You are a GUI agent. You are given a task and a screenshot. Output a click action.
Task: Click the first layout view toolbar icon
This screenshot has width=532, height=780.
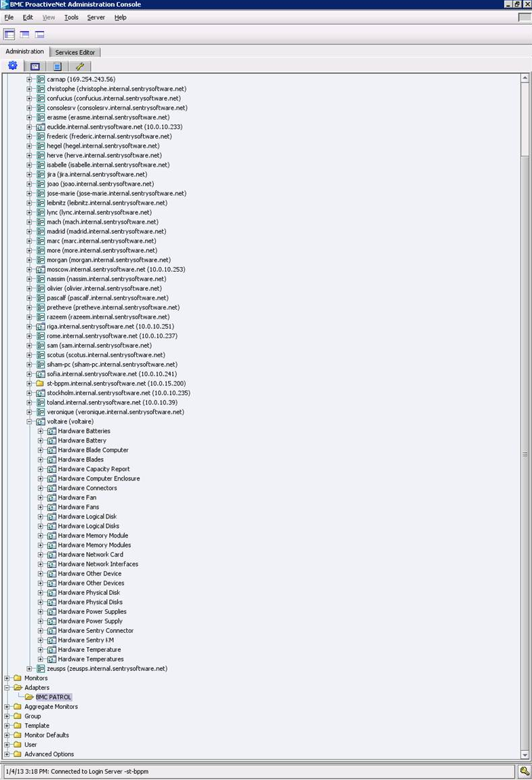(9, 35)
